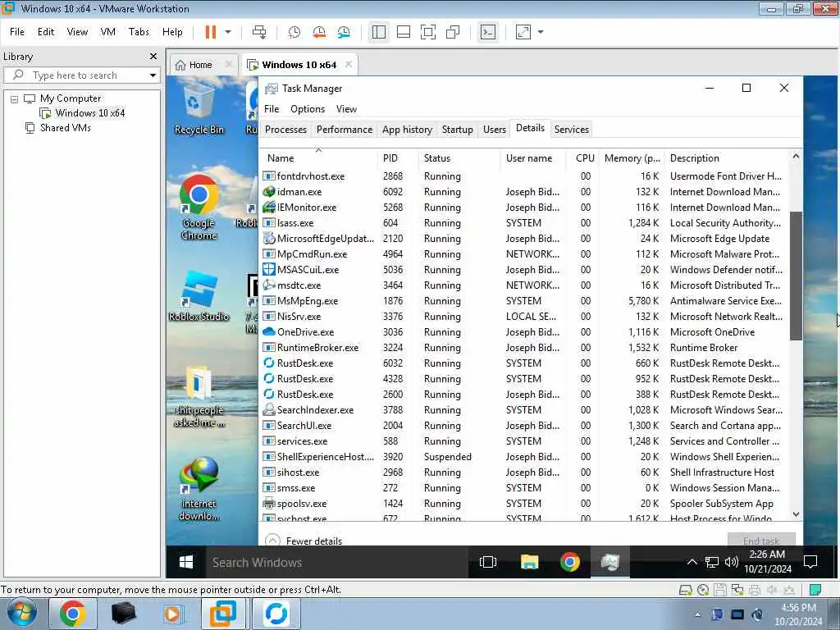Open Task Manager Options menu
840x630 pixels.
[308, 109]
